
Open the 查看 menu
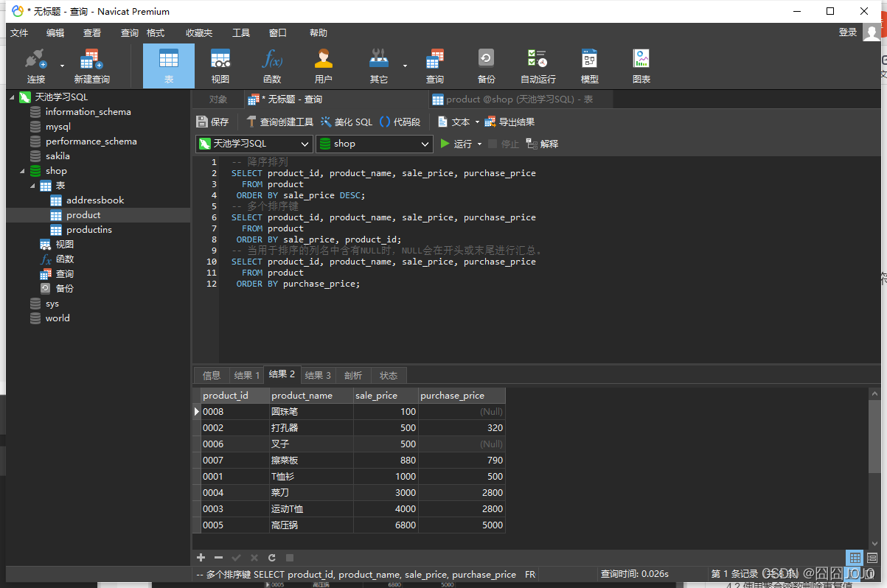click(92, 32)
